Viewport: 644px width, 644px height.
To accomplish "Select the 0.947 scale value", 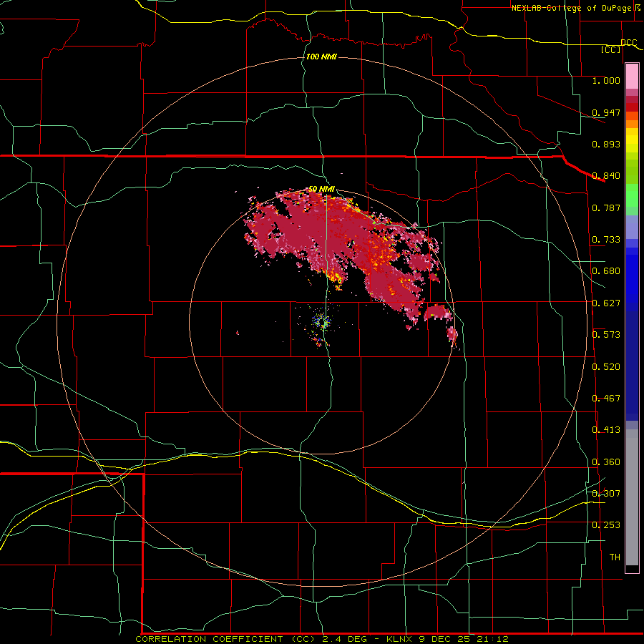I will point(606,112).
